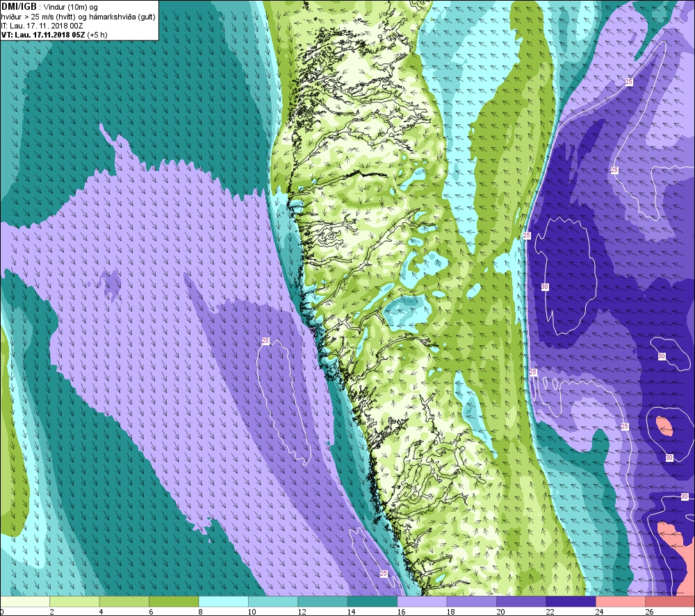Click the legend scale label "22"
The width and height of the screenshot is (695, 616).
coord(550,612)
